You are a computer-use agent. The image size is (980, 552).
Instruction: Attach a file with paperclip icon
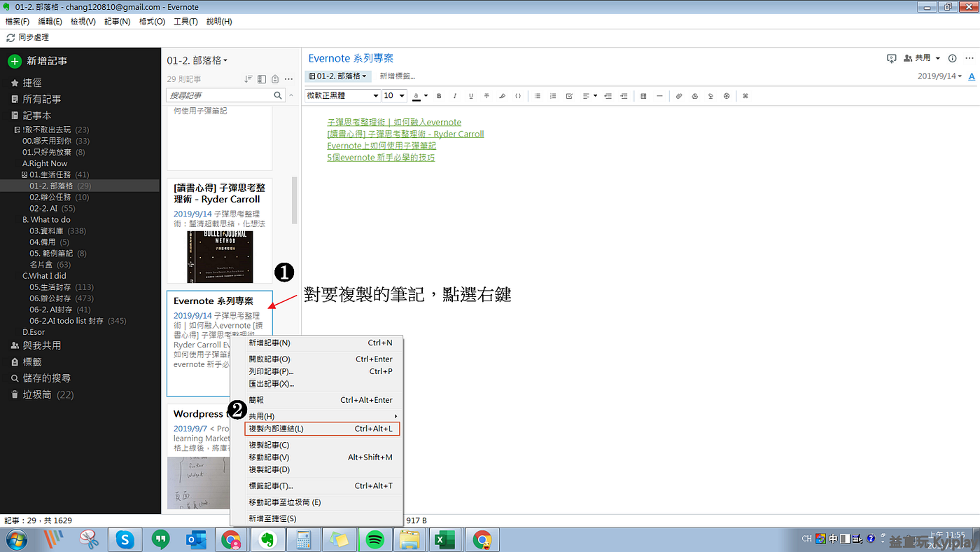click(679, 96)
